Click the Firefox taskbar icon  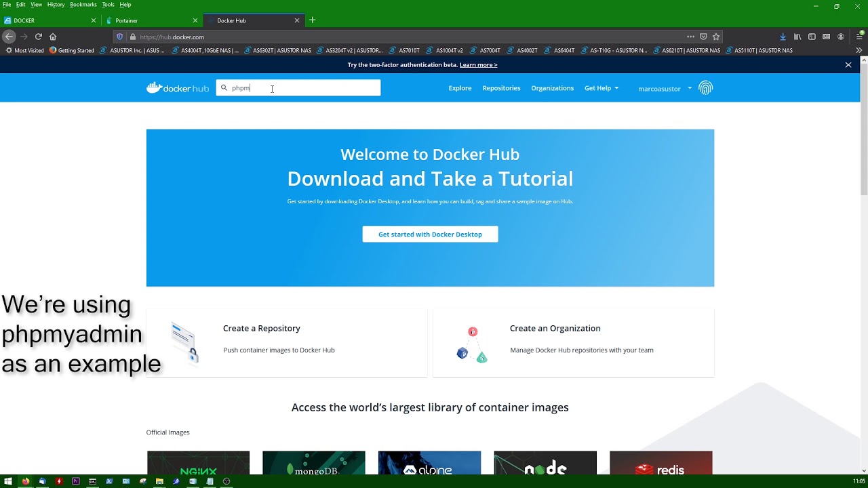point(26,481)
